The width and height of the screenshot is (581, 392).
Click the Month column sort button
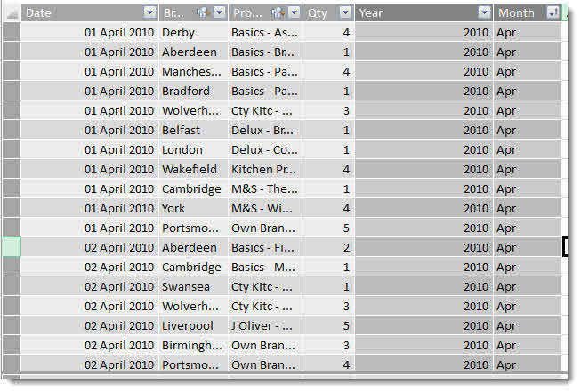[553, 12]
